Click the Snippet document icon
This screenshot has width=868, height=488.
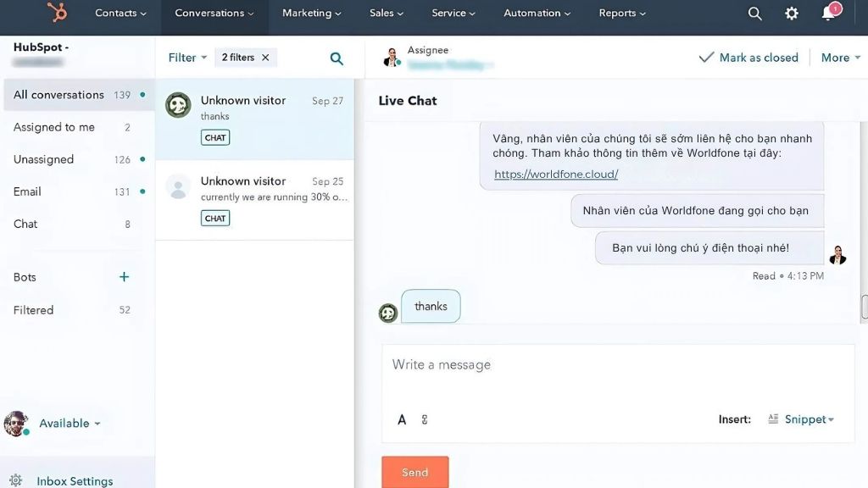tap(773, 419)
